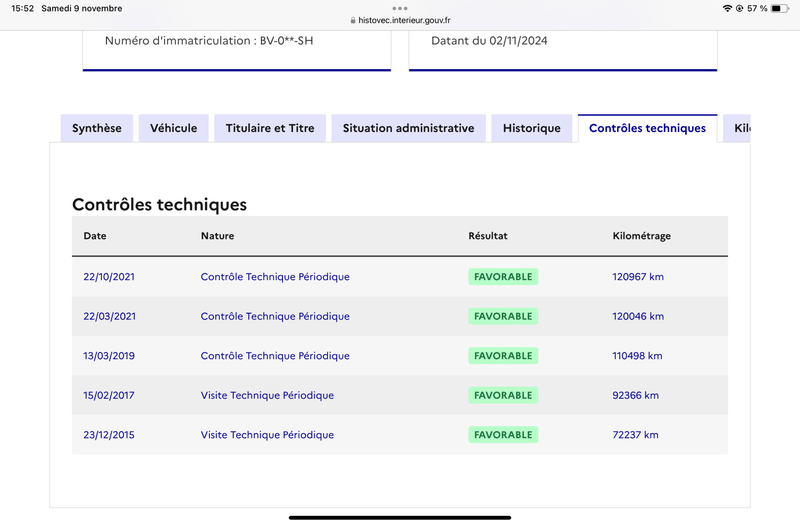Image resolution: width=800 pixels, height=525 pixels.
Task: Click the 120046 km mileage value
Action: coord(638,316)
